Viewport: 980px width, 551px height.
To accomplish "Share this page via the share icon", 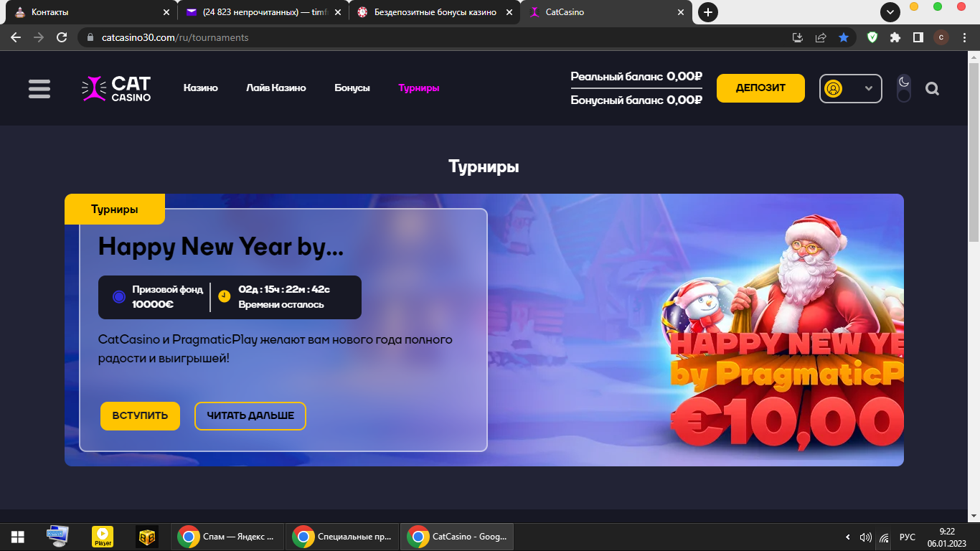I will pyautogui.click(x=821, y=37).
